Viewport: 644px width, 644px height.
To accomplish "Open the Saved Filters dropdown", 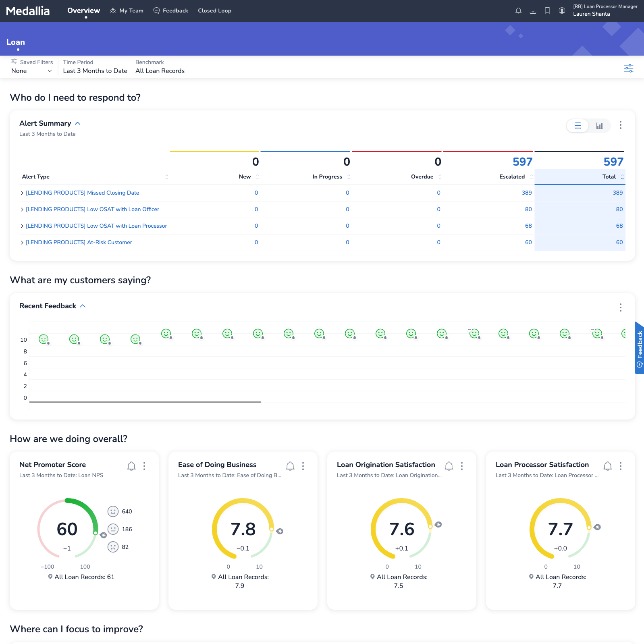I will [31, 71].
